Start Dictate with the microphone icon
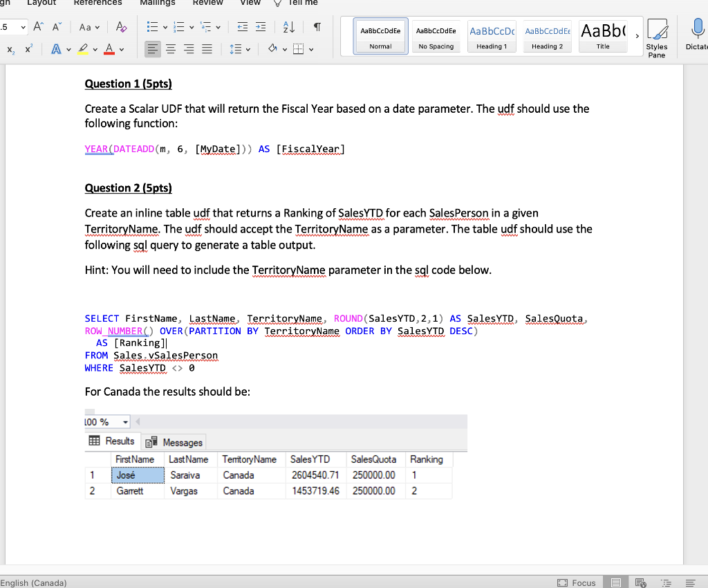The height and width of the screenshot is (588, 708). point(697,34)
